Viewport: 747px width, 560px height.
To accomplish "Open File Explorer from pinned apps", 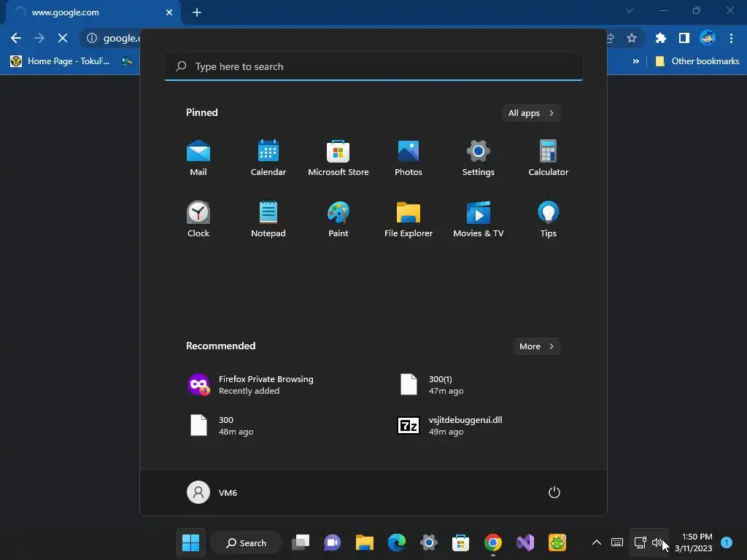I will [409, 219].
